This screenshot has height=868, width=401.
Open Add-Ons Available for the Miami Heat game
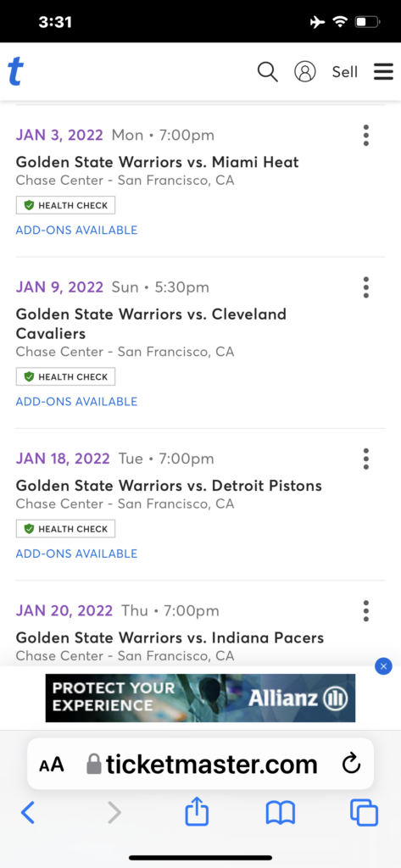click(76, 231)
